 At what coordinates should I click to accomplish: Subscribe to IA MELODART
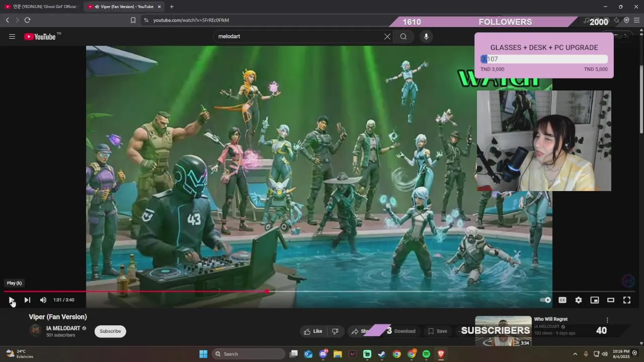pyautogui.click(x=110, y=331)
